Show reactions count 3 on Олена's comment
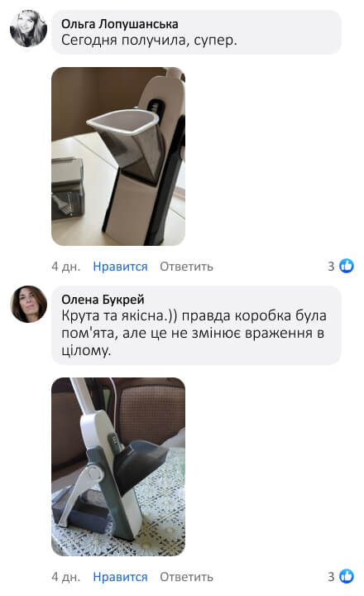This screenshot has height=596, width=364. coord(331,577)
